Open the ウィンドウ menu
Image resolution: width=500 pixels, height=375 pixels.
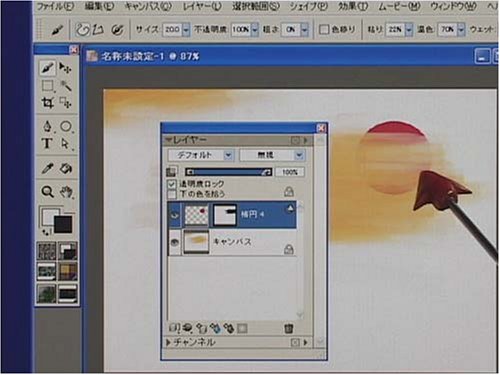(x=453, y=6)
